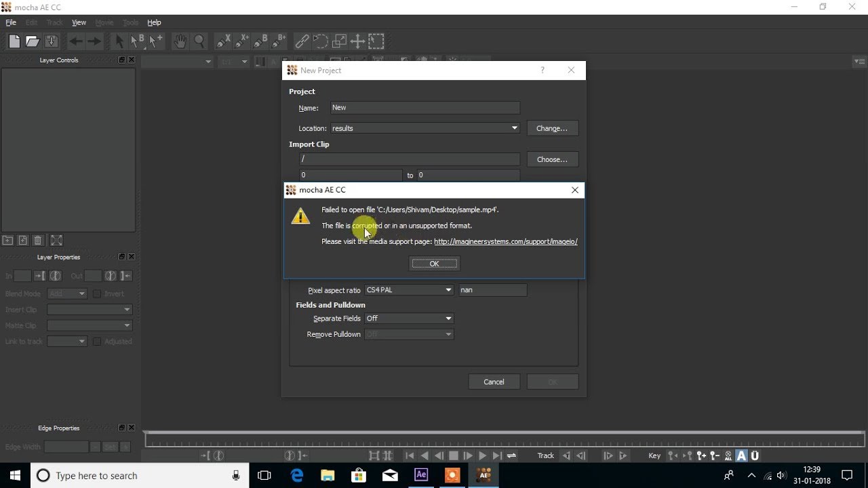Open the Track menu
This screenshot has height=488, width=868.
[x=54, y=22]
